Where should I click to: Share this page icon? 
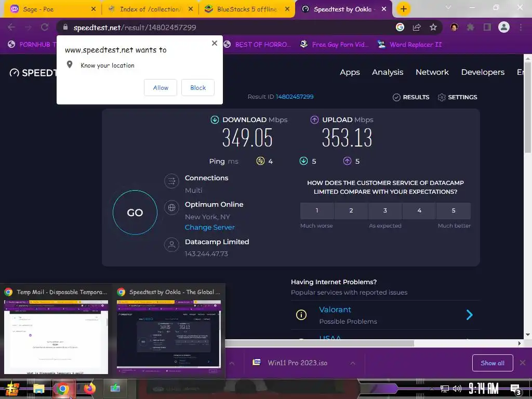(x=417, y=27)
